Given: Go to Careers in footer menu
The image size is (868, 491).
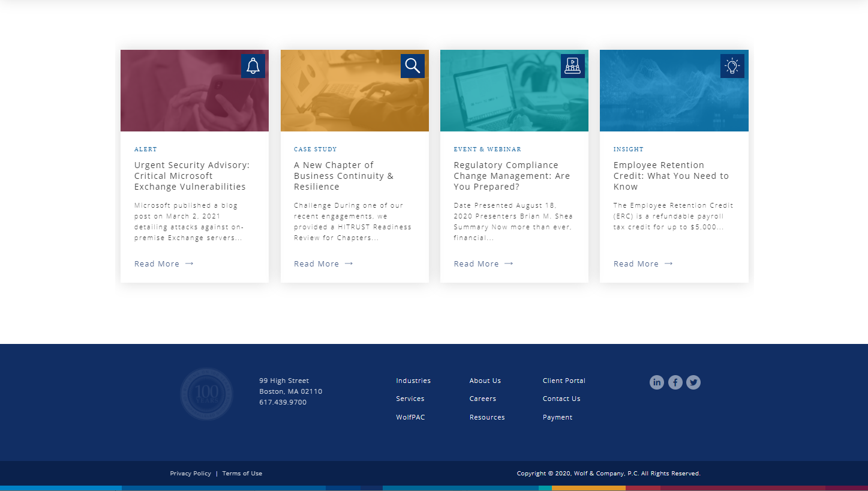Looking at the screenshot, I should click(x=483, y=399).
